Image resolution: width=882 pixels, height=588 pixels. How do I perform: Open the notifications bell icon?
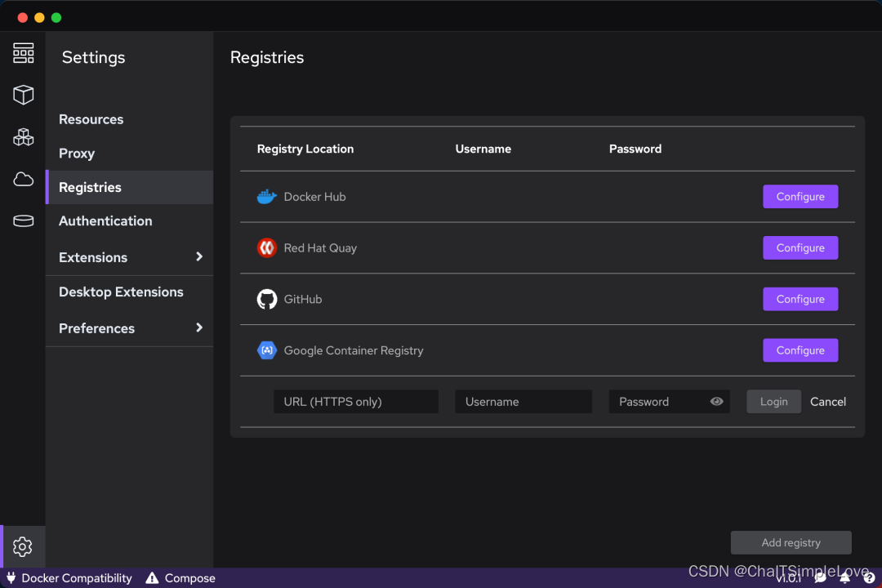click(x=845, y=577)
